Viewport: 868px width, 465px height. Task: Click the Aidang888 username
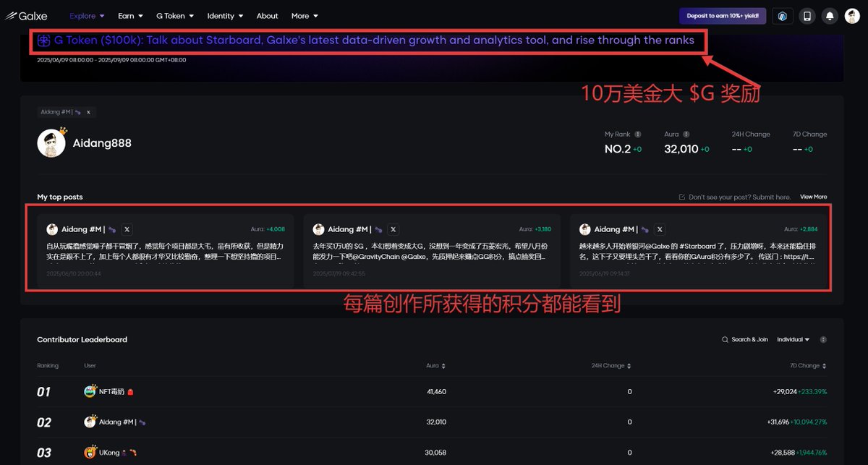[x=102, y=143]
